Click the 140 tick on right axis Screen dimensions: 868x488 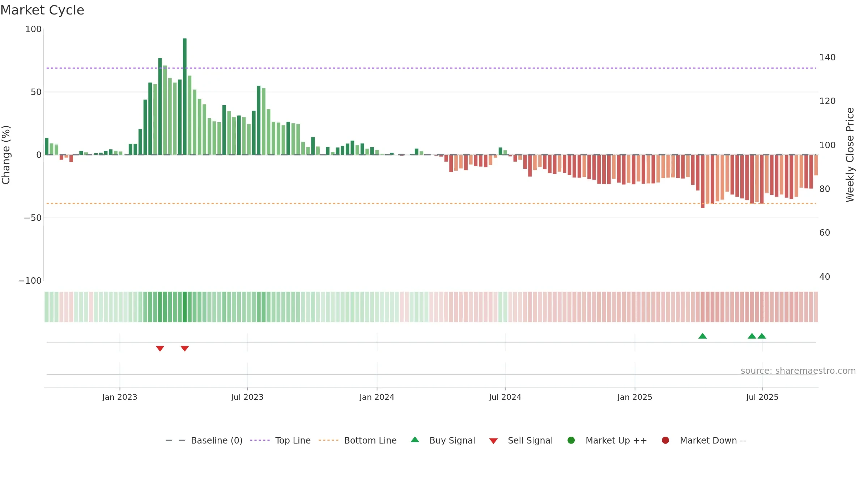pyautogui.click(x=827, y=57)
